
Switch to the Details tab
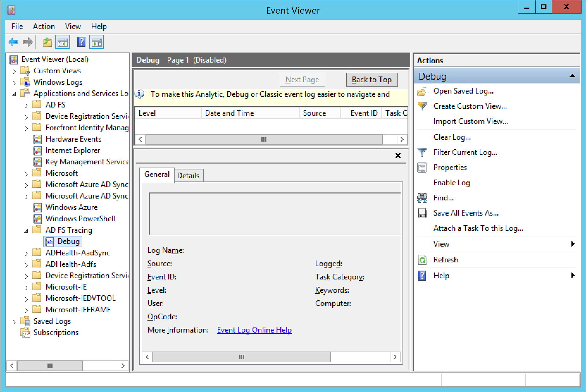tap(188, 176)
